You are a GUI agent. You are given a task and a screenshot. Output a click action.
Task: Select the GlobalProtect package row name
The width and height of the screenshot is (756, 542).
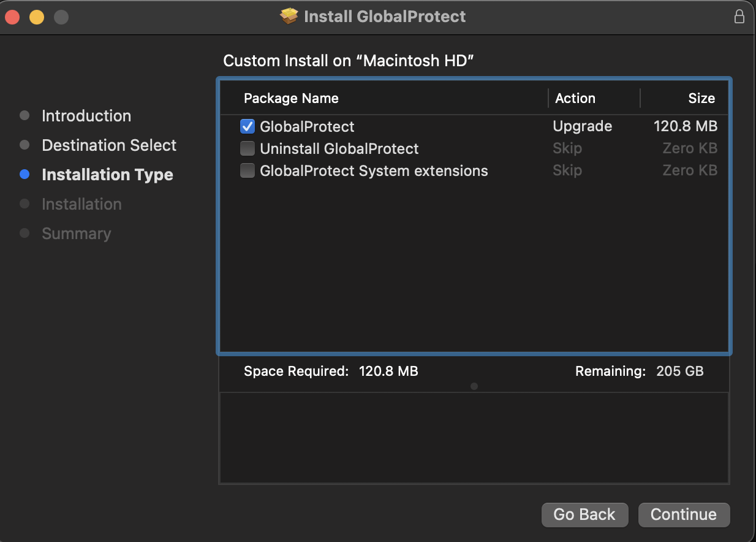tap(307, 127)
